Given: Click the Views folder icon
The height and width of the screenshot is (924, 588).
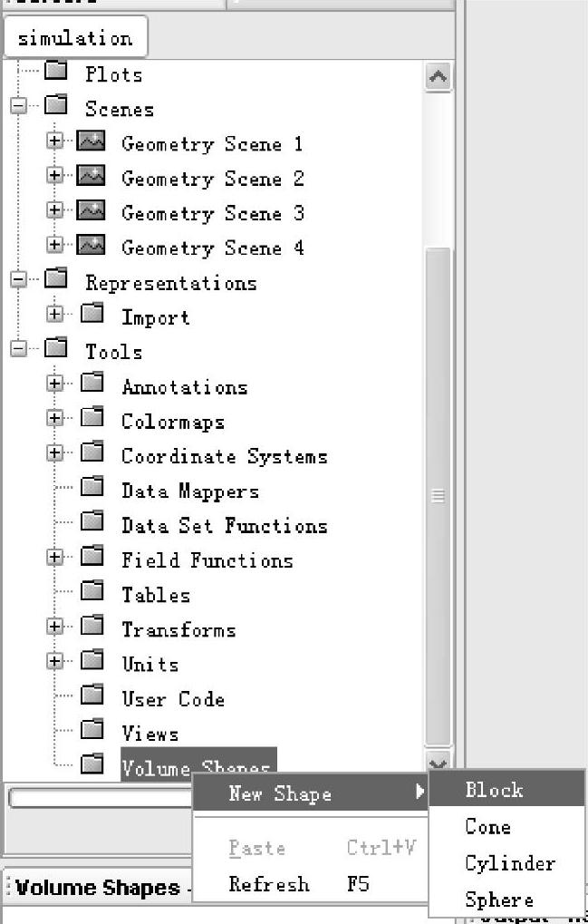Looking at the screenshot, I should pos(92,731).
